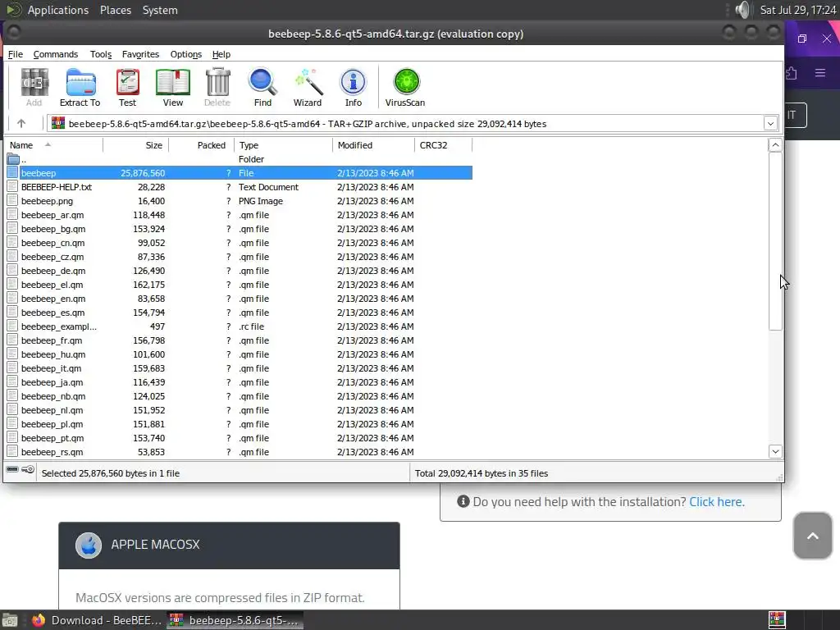840x630 pixels.
Task: Click scrollbar up arrow in file list
Action: tap(775, 145)
